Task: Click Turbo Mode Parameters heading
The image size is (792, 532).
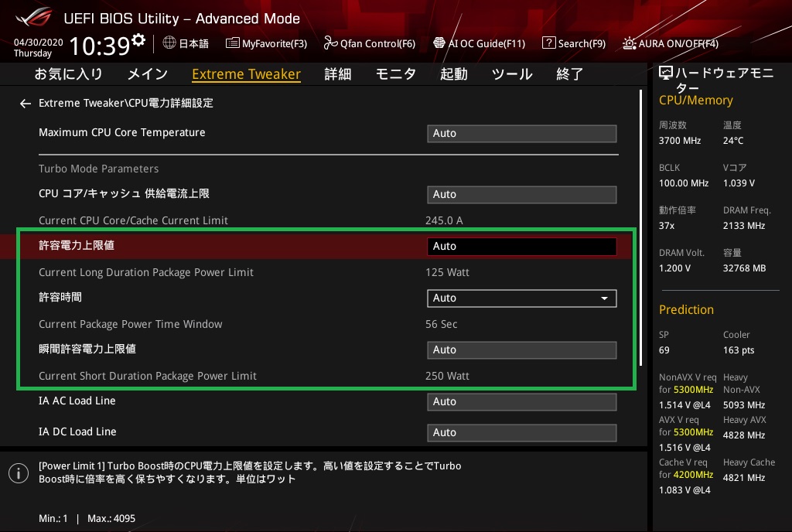Action: pos(98,169)
